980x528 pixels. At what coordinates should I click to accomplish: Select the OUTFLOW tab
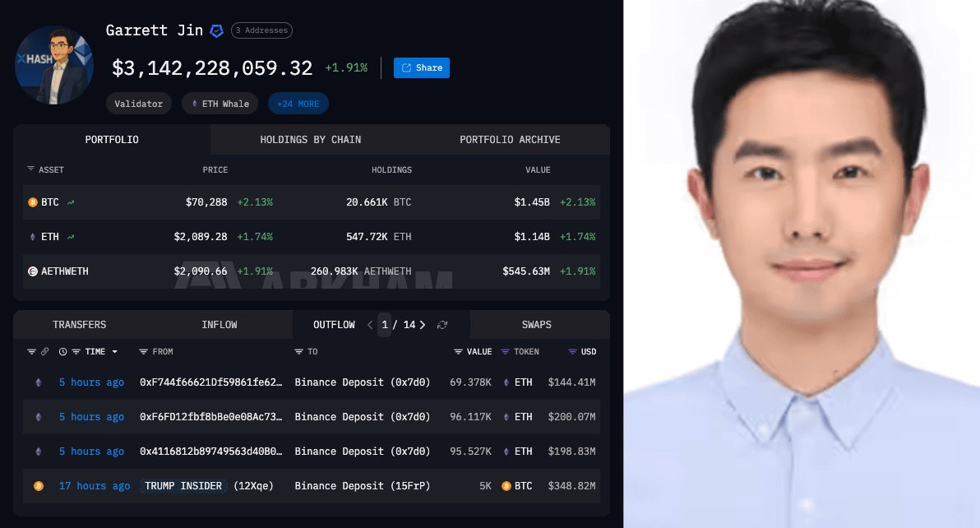pos(334,324)
